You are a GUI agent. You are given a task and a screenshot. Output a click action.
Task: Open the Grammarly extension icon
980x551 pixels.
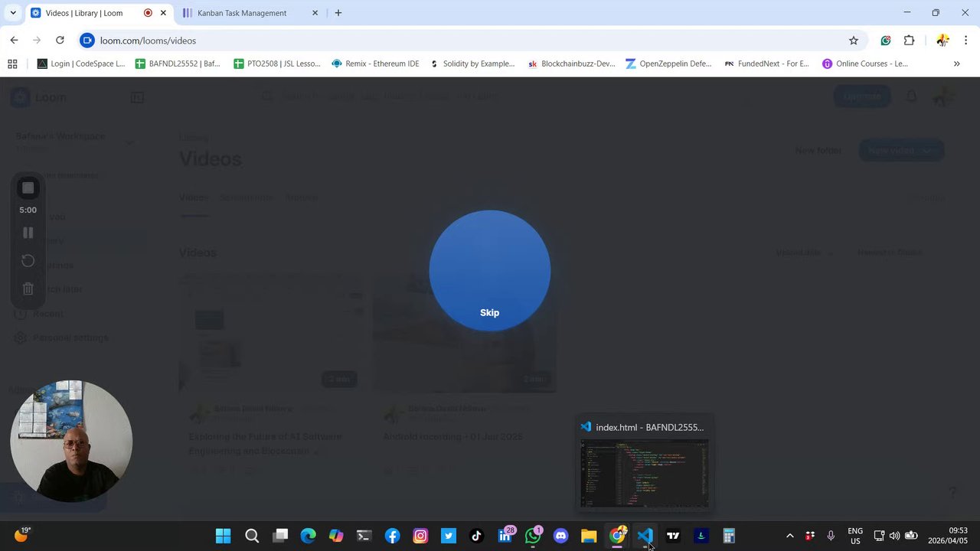coord(886,41)
